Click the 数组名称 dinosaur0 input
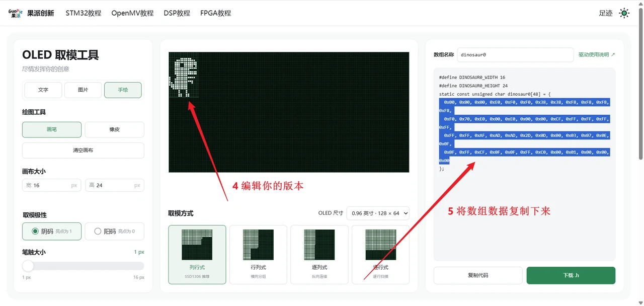Viewport: 644px width, 306px height. click(515, 54)
